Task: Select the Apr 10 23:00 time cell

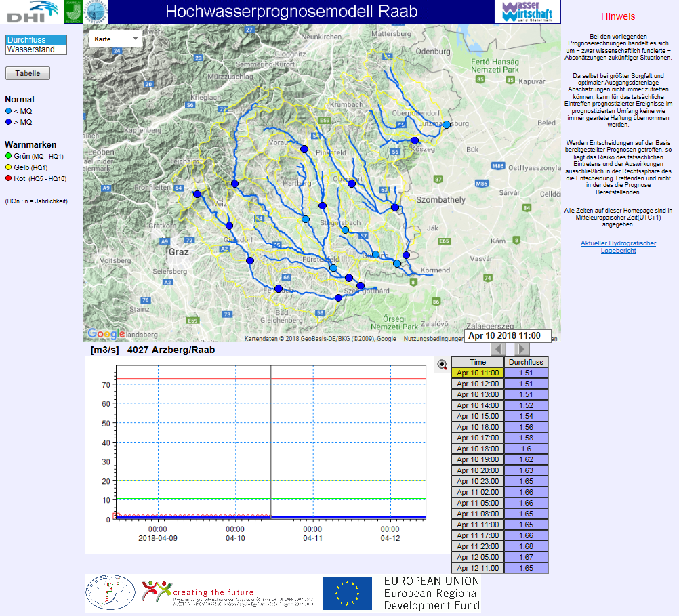Action: tap(478, 481)
